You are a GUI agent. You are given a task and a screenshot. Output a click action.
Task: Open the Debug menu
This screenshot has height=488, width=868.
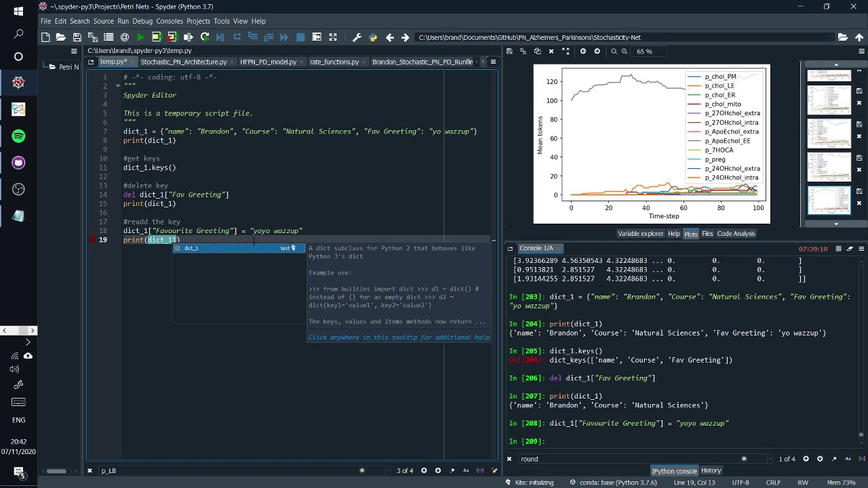click(x=142, y=21)
